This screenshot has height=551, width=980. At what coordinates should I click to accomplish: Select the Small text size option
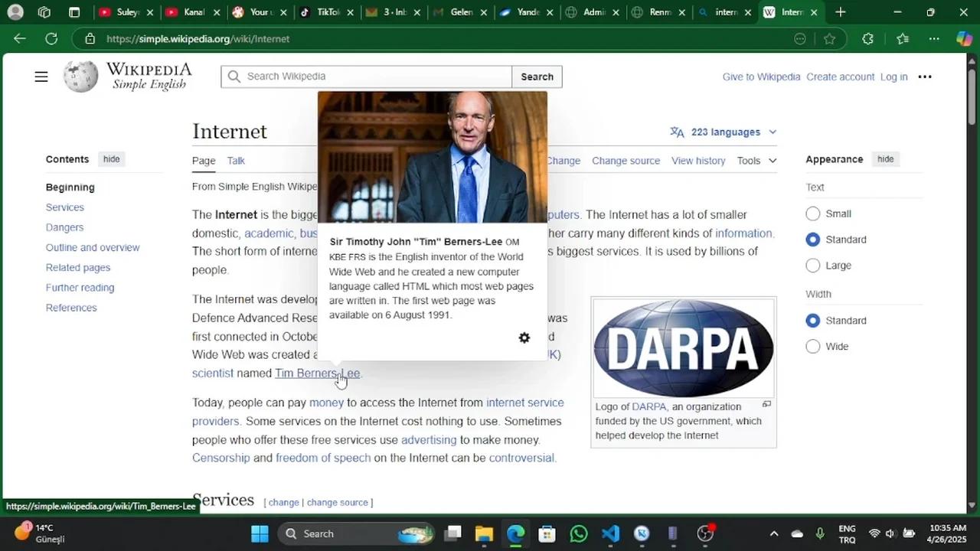tap(812, 214)
